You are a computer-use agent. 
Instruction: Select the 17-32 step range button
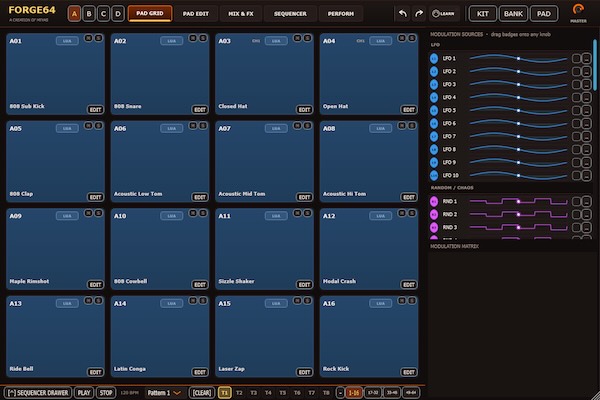coord(373,393)
